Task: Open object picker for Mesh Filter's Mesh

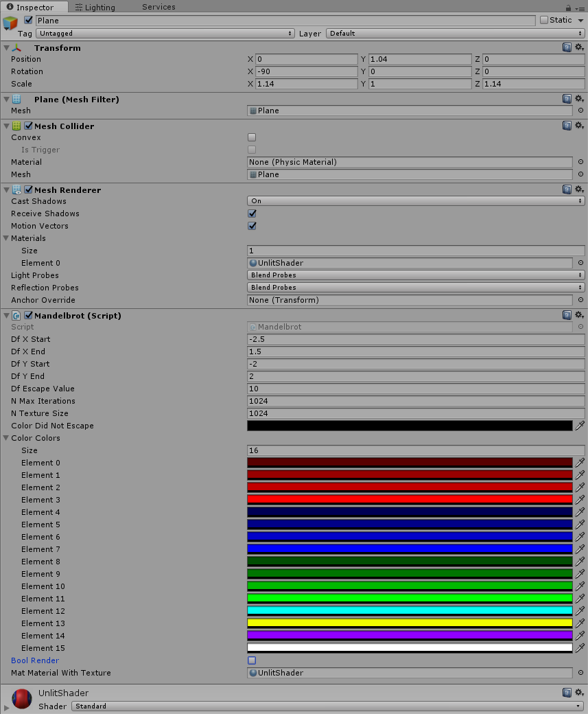Action: (580, 111)
